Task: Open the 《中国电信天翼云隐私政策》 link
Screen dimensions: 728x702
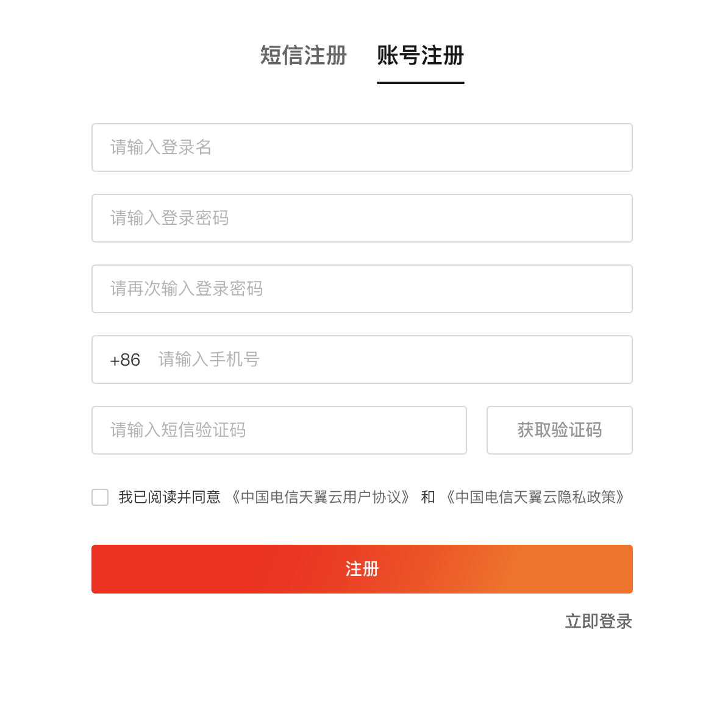Action: pos(535,497)
